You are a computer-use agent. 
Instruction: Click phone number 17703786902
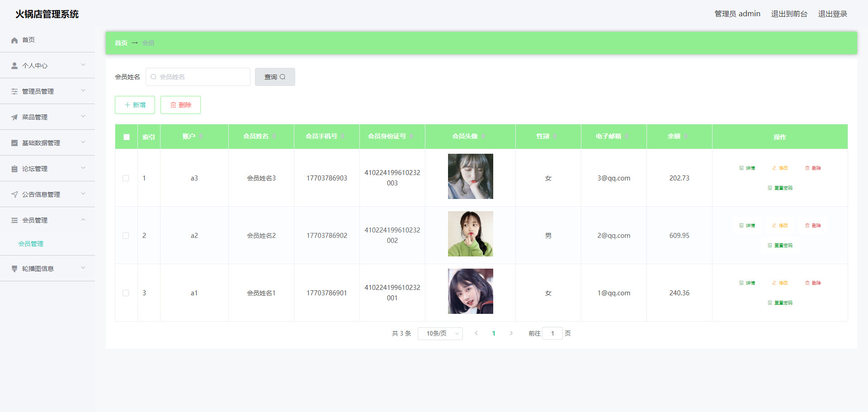(x=327, y=236)
